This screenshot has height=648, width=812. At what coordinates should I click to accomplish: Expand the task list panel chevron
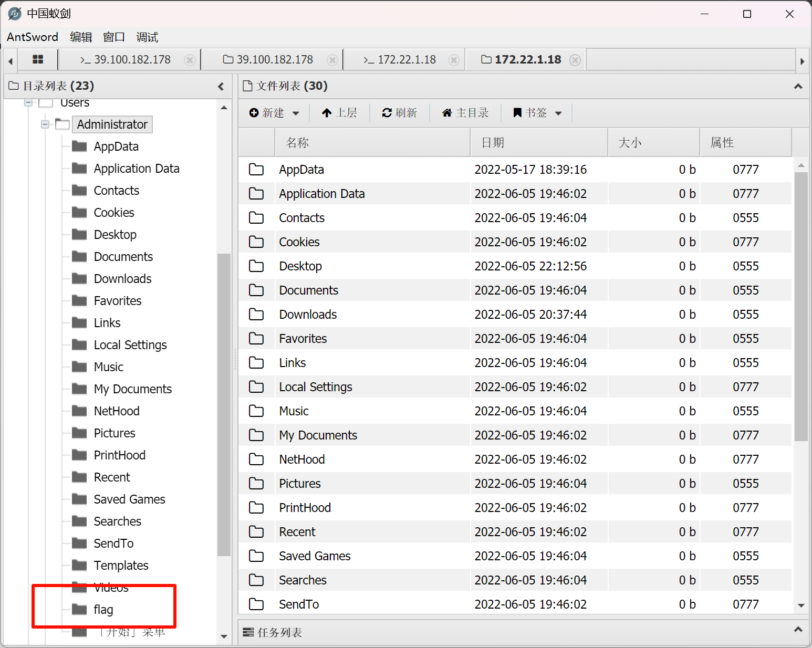point(798,629)
